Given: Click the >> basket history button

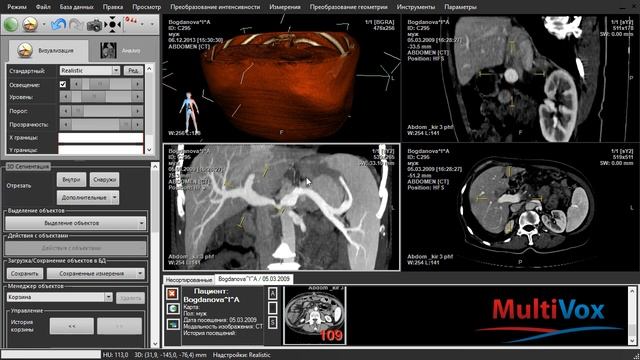Looking at the screenshot, I should coord(120,326).
